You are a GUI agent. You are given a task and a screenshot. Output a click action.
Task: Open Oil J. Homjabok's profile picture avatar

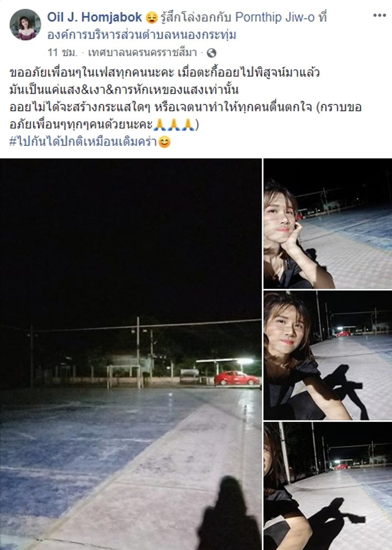point(25,25)
